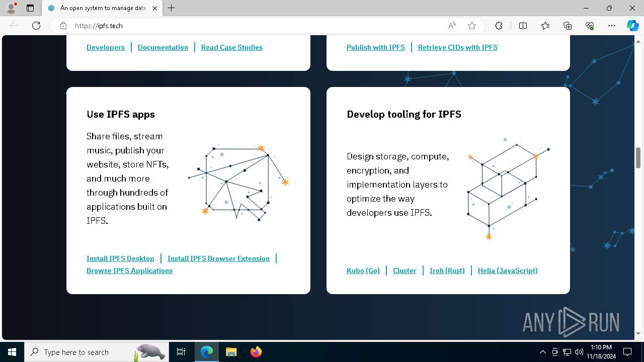Launch Firefox from taskbar

256,352
